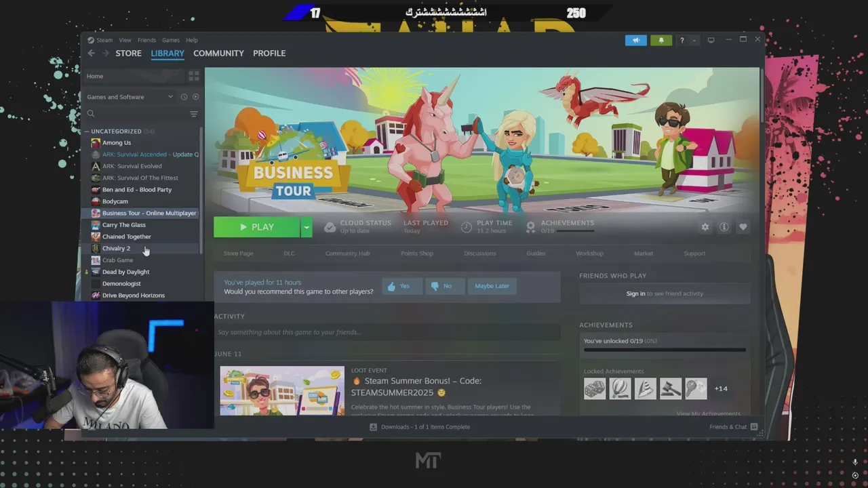Open launch options arrow next to PLAY
Image resolution: width=868 pixels, height=488 pixels.
[307, 227]
